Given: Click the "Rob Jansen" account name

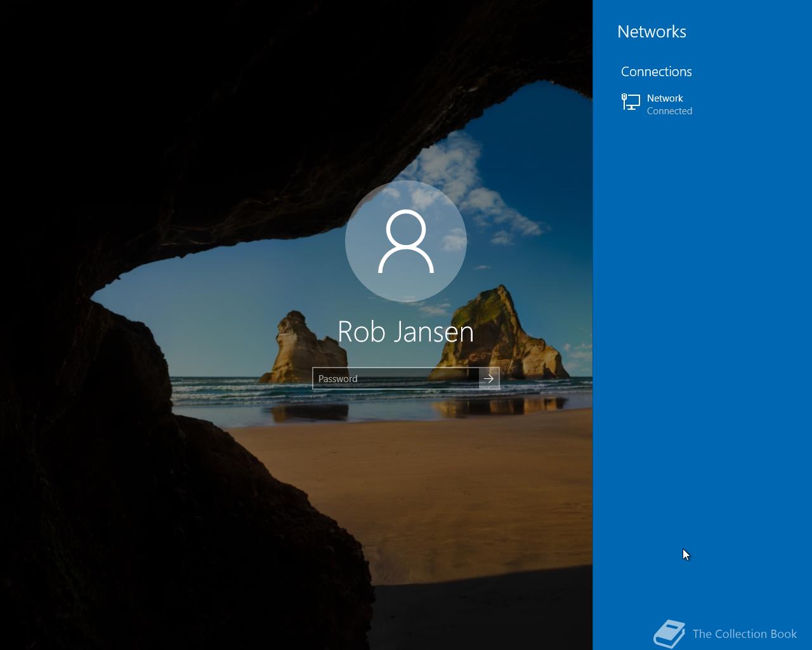Looking at the screenshot, I should 406,332.
